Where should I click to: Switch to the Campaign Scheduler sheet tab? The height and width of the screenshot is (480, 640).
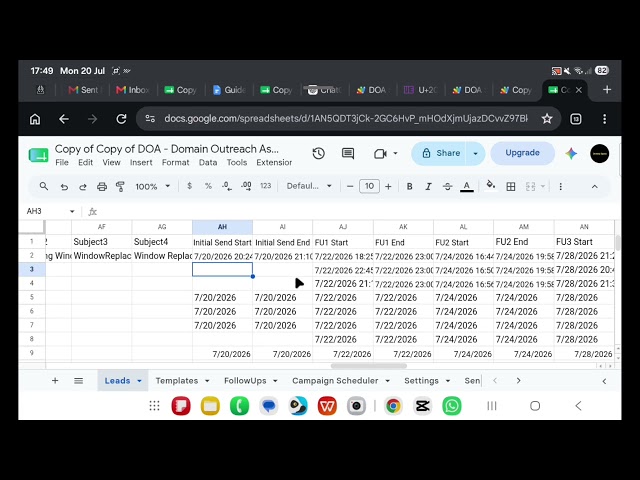(335, 381)
